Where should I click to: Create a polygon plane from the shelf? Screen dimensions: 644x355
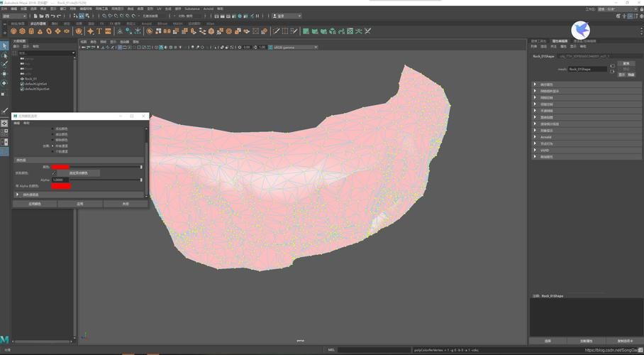57,31
